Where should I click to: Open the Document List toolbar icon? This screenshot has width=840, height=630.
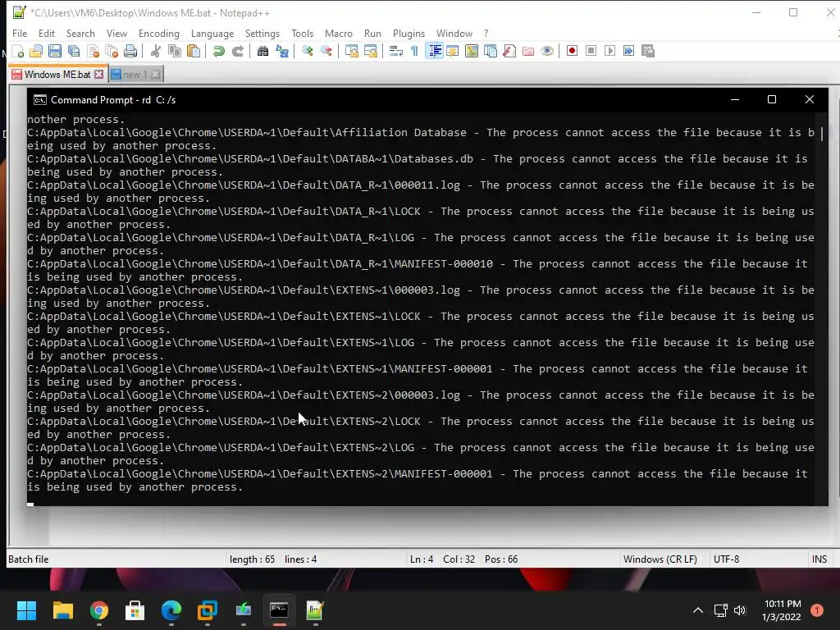pyautogui.click(x=491, y=52)
